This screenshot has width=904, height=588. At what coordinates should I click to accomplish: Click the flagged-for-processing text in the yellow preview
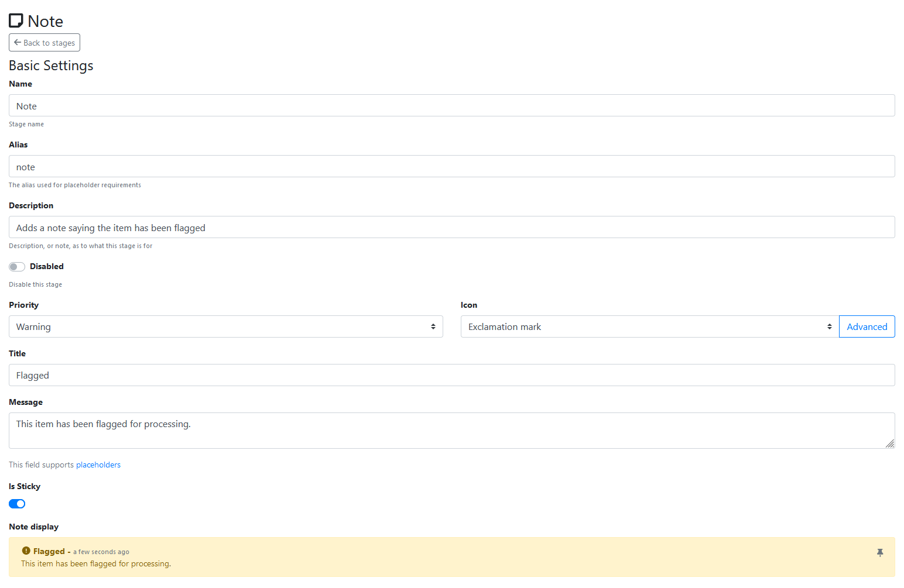[96, 564]
